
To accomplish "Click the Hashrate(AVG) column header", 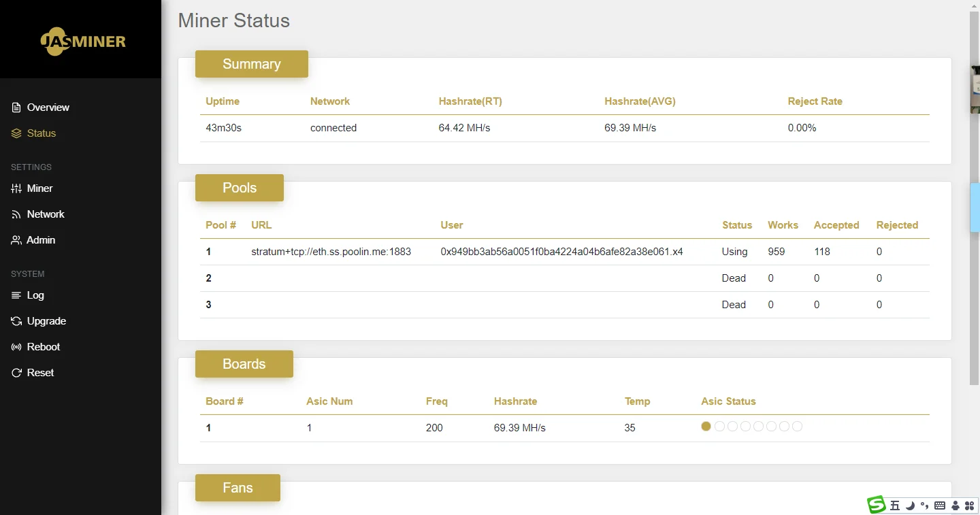I will click(640, 101).
